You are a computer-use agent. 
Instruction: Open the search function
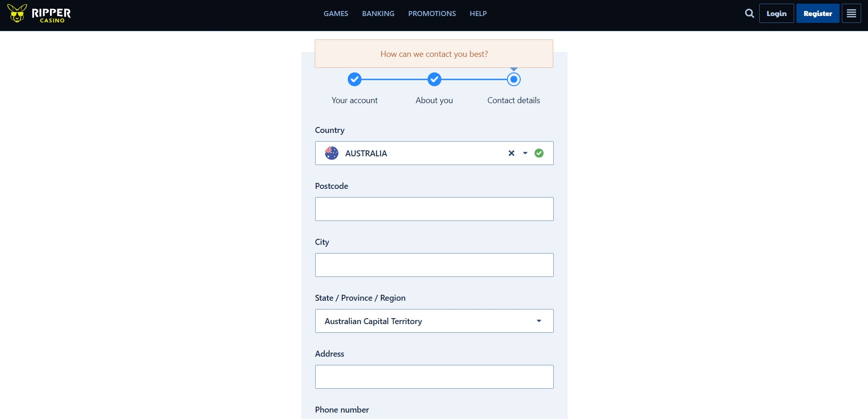click(749, 13)
